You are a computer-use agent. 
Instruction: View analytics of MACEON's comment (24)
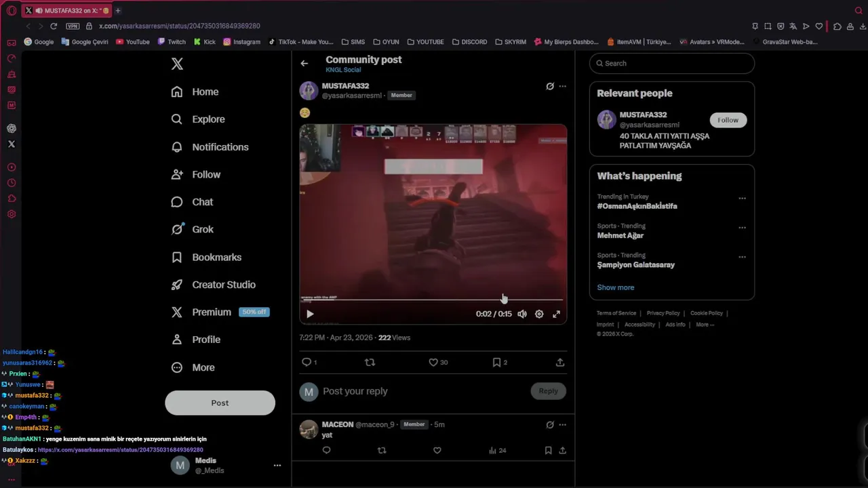click(x=497, y=450)
